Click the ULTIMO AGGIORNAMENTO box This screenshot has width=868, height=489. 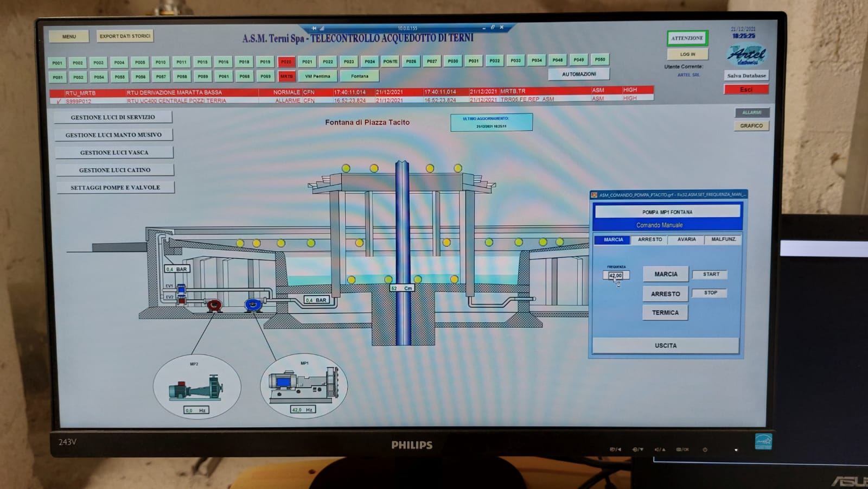492,122
